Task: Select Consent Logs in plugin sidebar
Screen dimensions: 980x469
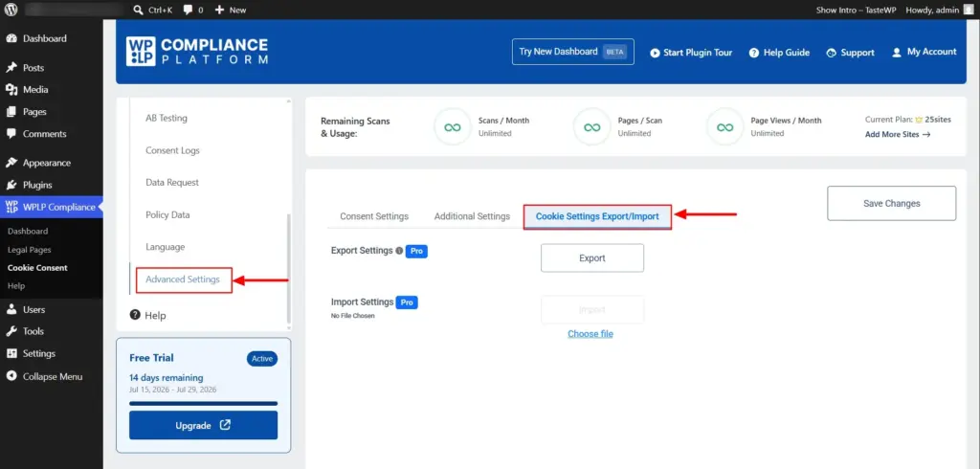Action: point(172,150)
